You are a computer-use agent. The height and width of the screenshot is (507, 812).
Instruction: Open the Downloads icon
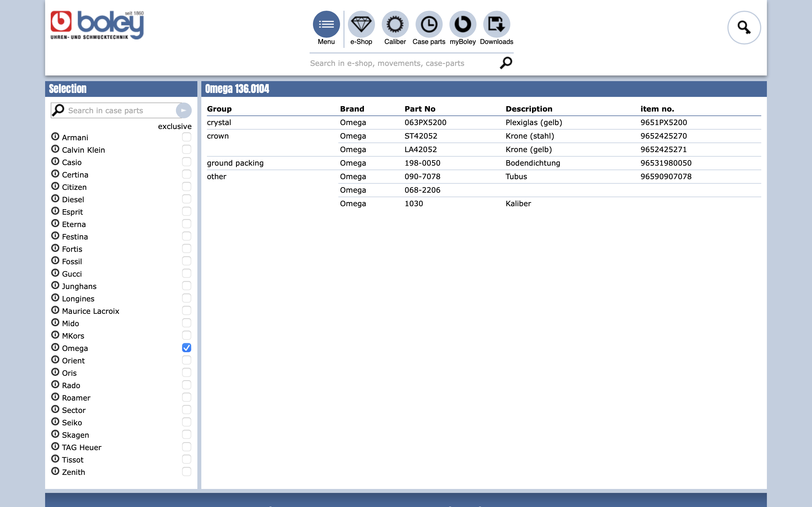[x=497, y=24]
